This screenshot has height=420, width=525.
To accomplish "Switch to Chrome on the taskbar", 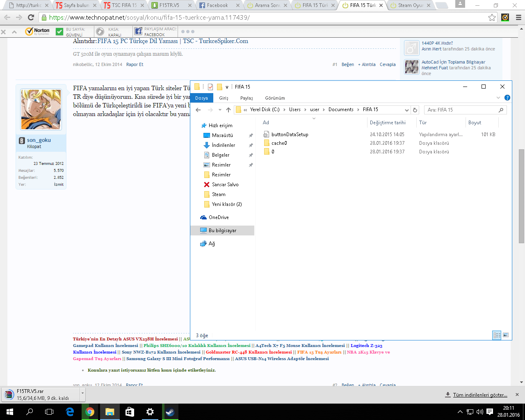I will (x=90, y=412).
